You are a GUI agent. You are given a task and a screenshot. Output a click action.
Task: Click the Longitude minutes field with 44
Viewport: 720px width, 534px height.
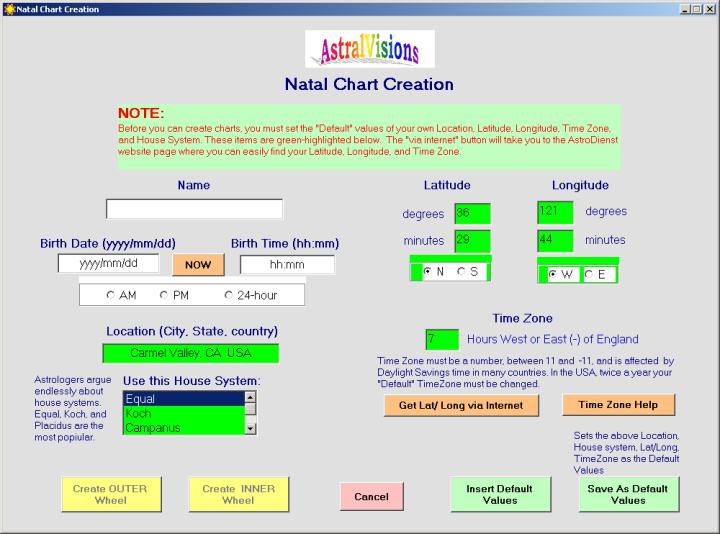coord(555,241)
